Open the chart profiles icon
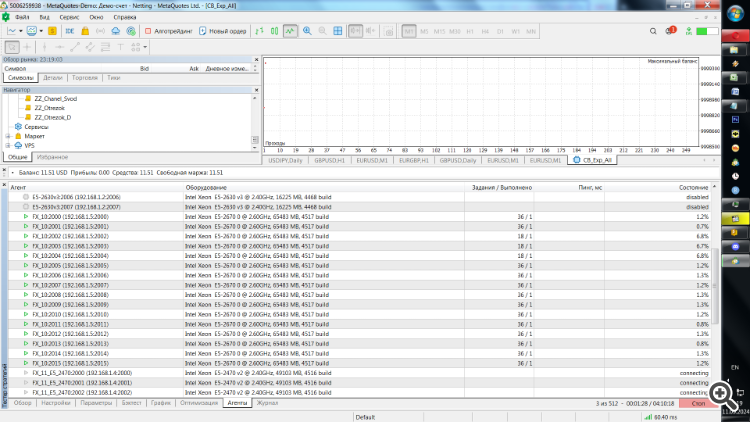Viewport: 750px width, 422px height. (32, 31)
